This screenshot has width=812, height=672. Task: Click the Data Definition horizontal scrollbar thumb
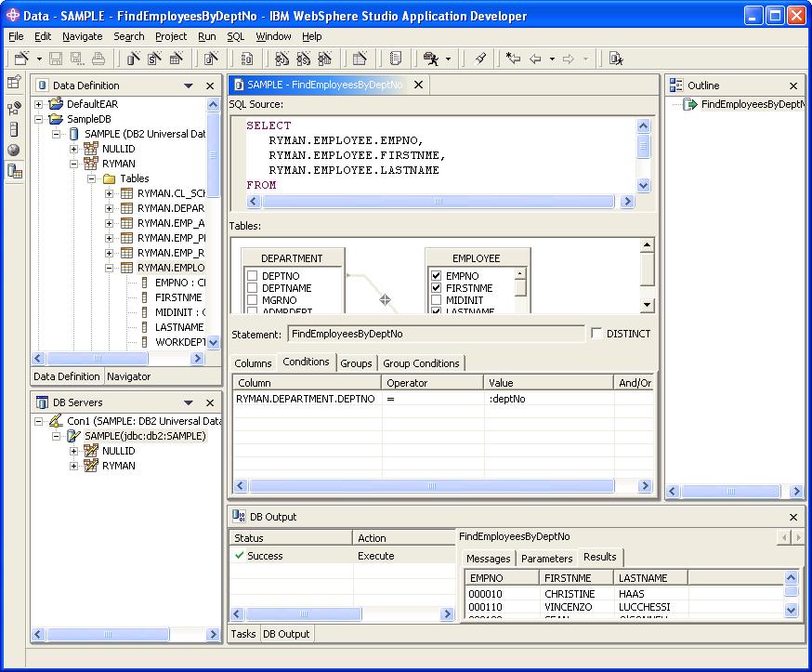point(98,358)
